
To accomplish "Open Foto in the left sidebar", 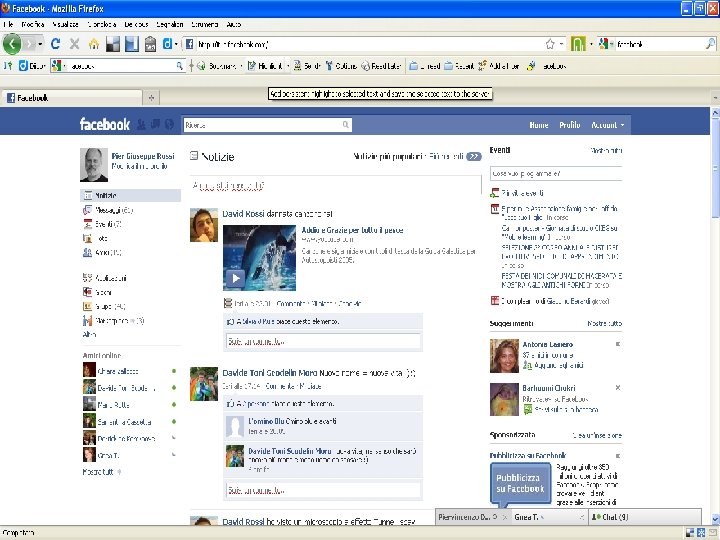I will tap(96, 238).
